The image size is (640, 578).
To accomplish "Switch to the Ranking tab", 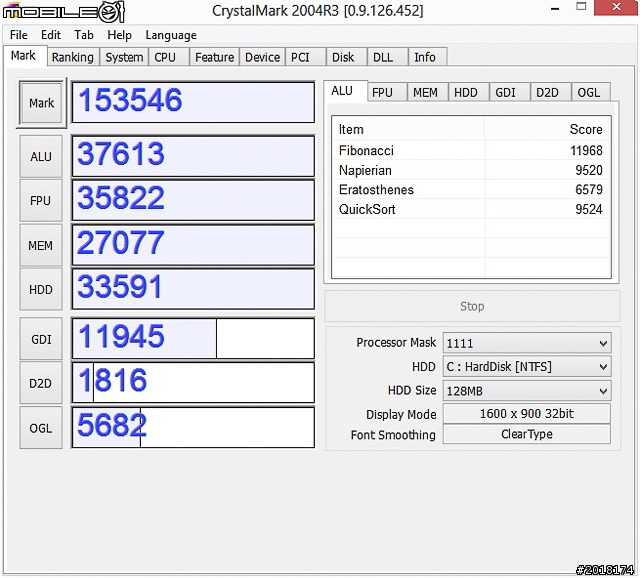I will click(73, 57).
